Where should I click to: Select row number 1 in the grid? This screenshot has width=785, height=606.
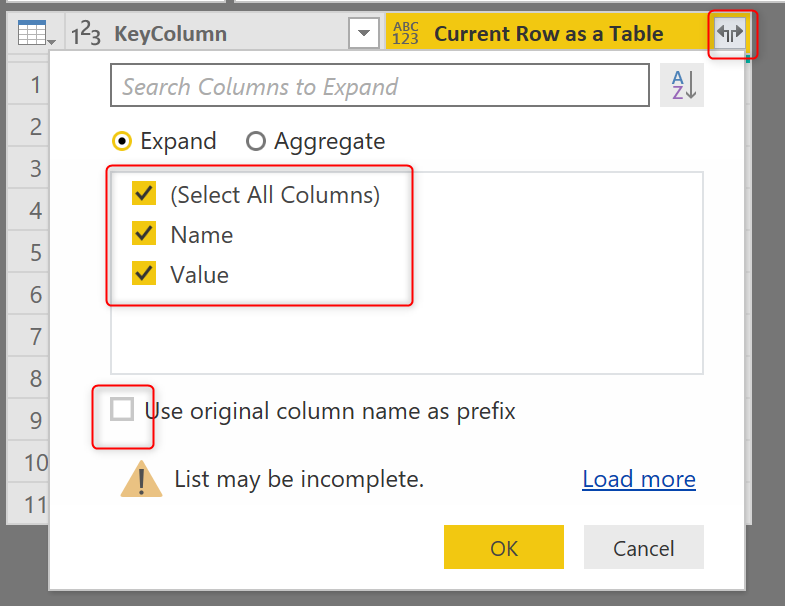pyautogui.click(x=35, y=85)
